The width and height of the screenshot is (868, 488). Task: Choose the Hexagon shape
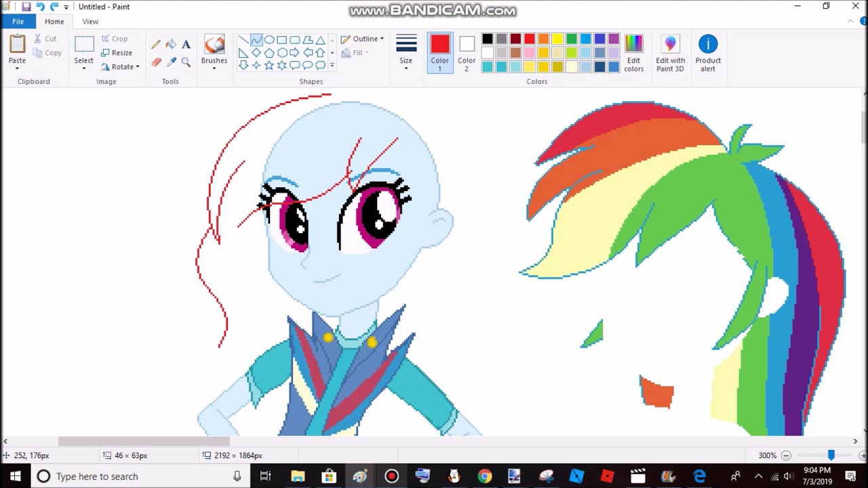click(282, 53)
